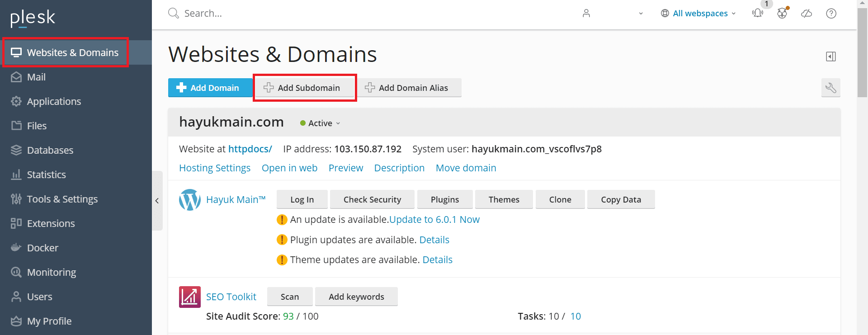The width and height of the screenshot is (868, 335).
Task: Open the user account dropdown
Action: 613,14
